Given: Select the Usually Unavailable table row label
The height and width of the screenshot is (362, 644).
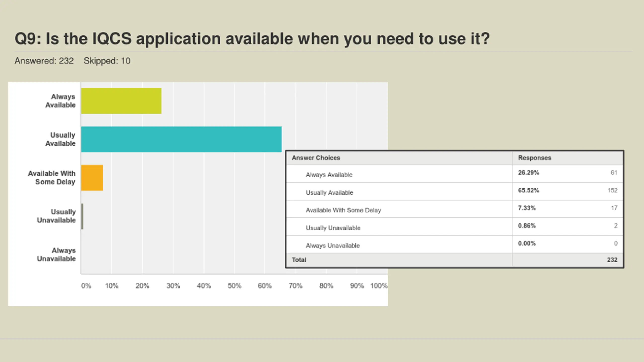Looking at the screenshot, I should pos(333,228).
